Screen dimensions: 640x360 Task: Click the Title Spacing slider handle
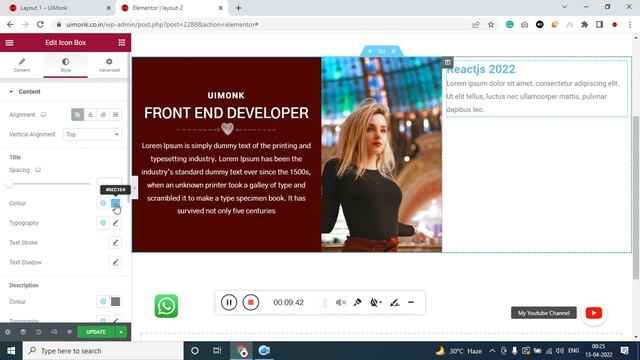9,184
